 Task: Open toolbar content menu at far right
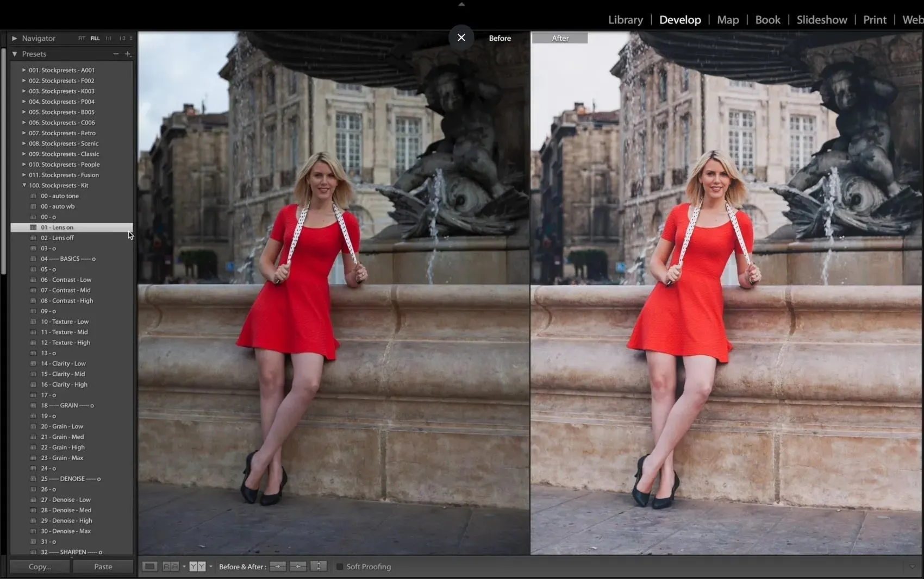coord(912,567)
